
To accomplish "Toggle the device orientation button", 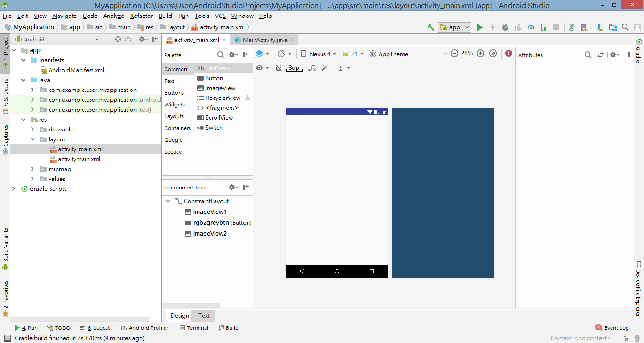I will pyautogui.click(x=284, y=54).
